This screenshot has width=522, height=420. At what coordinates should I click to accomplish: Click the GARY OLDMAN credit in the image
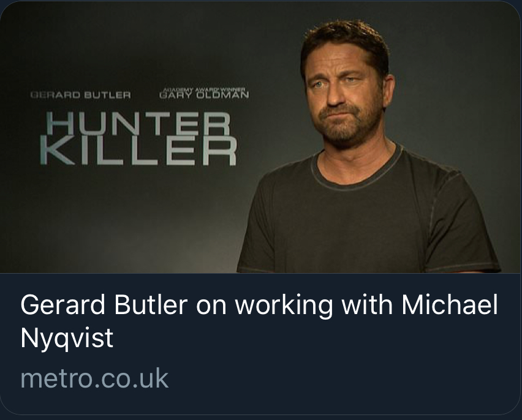[x=204, y=95]
